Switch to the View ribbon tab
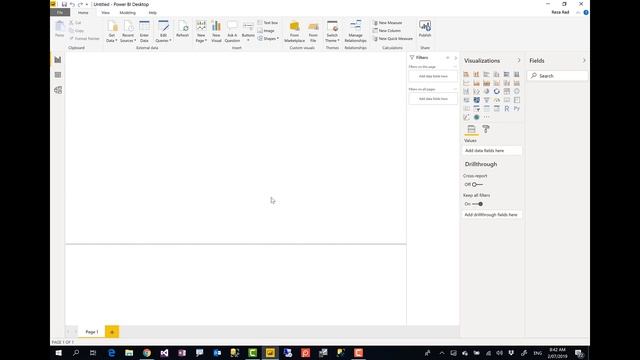 tap(105, 13)
